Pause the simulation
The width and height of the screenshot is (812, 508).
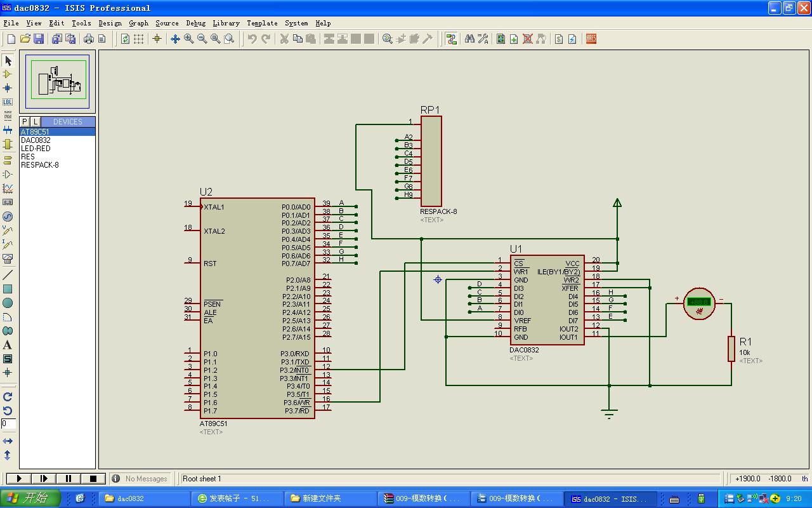pyautogui.click(x=69, y=479)
